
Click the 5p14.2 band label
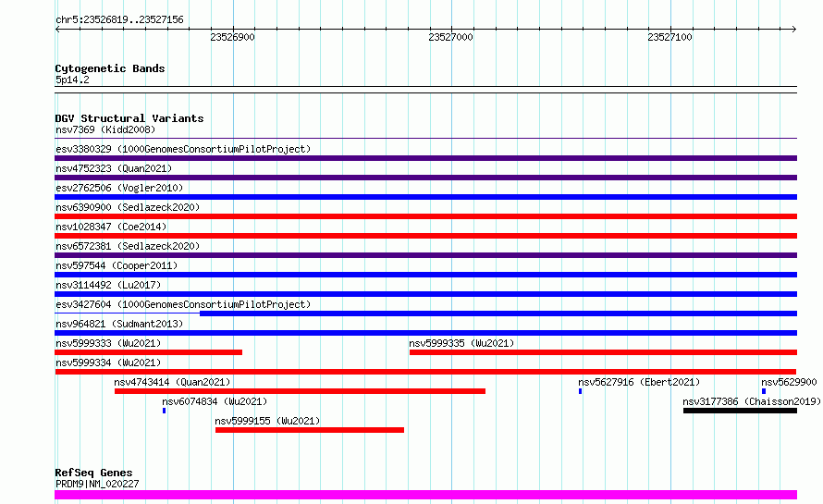click(72, 80)
